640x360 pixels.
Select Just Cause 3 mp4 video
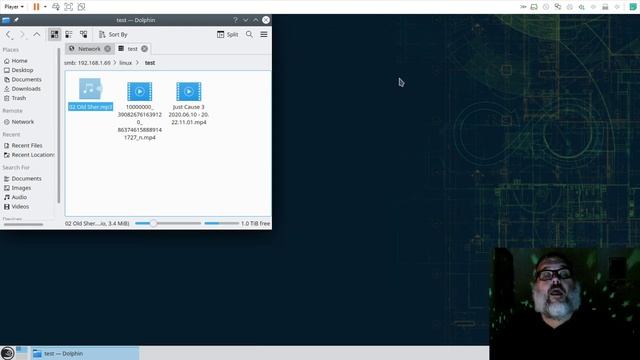click(189, 103)
